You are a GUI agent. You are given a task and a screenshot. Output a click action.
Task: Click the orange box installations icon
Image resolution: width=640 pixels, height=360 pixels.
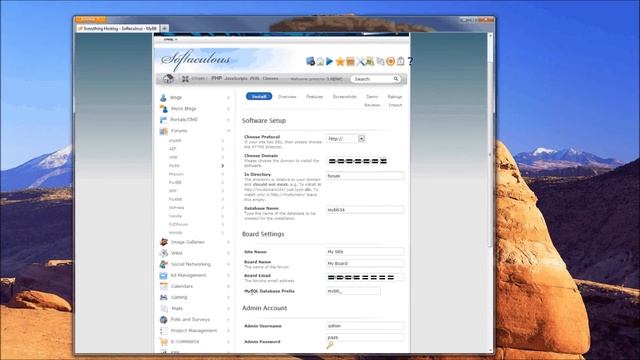(x=350, y=61)
